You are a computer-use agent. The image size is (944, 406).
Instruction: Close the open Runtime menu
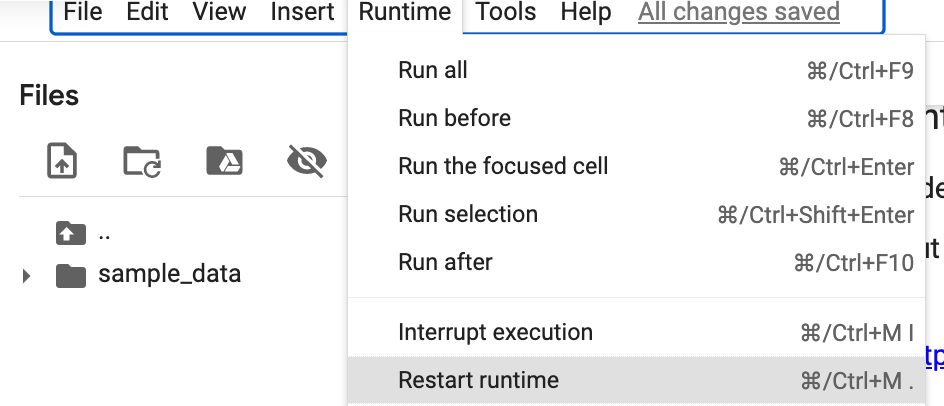[405, 11]
